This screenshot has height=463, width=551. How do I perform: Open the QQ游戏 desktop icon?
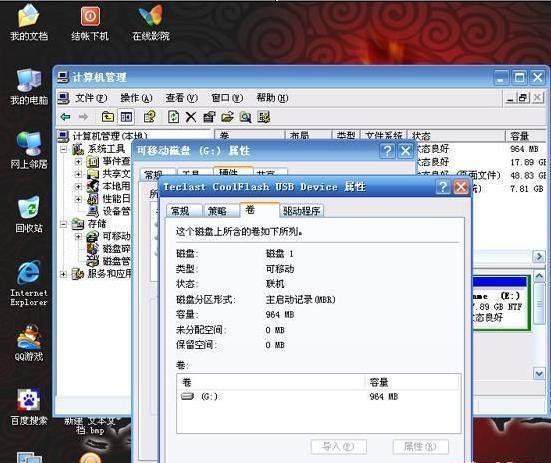[x=29, y=343]
